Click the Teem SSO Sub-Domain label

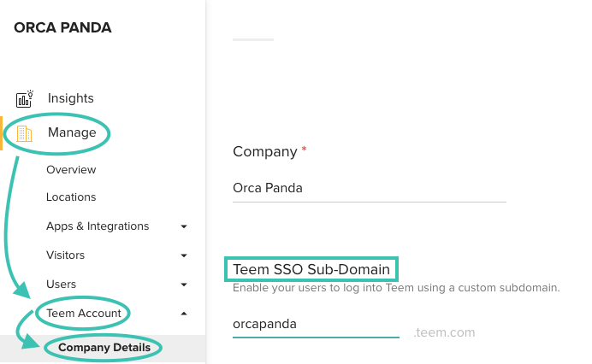coord(311,269)
